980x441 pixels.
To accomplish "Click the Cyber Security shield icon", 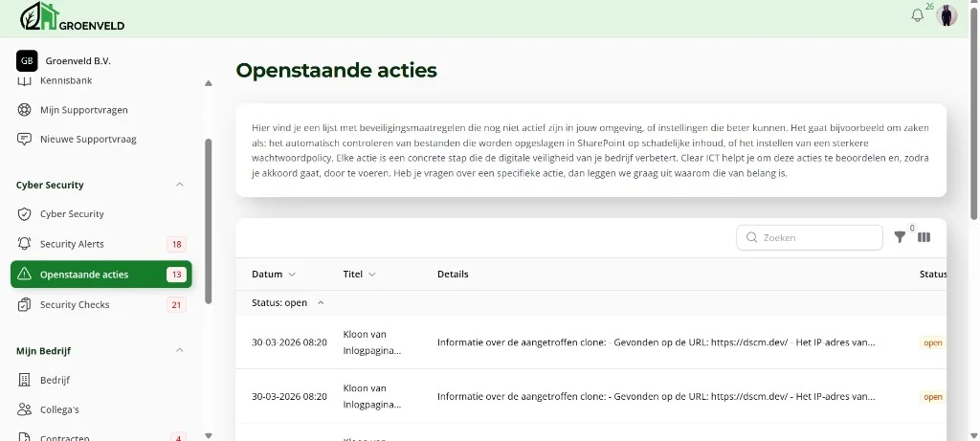I will pyautogui.click(x=24, y=214).
